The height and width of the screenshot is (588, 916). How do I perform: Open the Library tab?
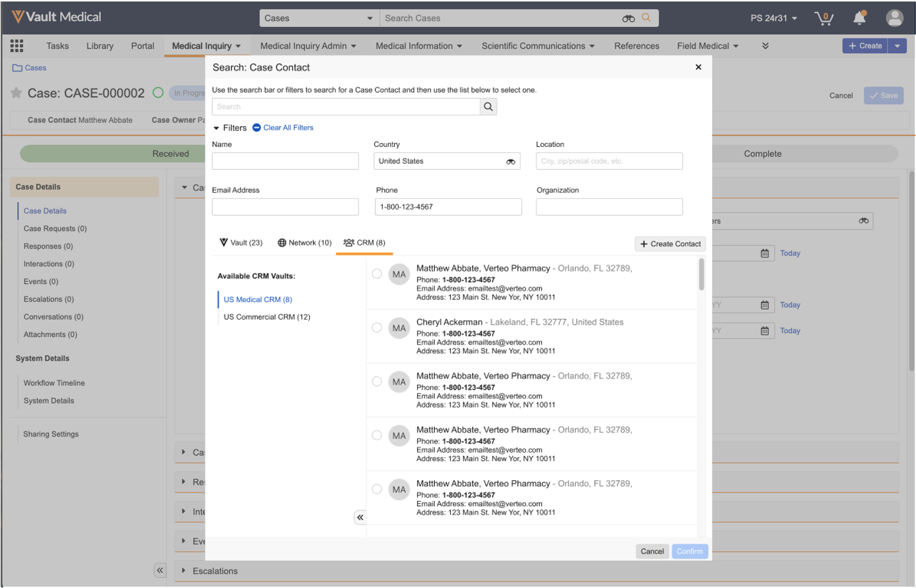(100, 46)
